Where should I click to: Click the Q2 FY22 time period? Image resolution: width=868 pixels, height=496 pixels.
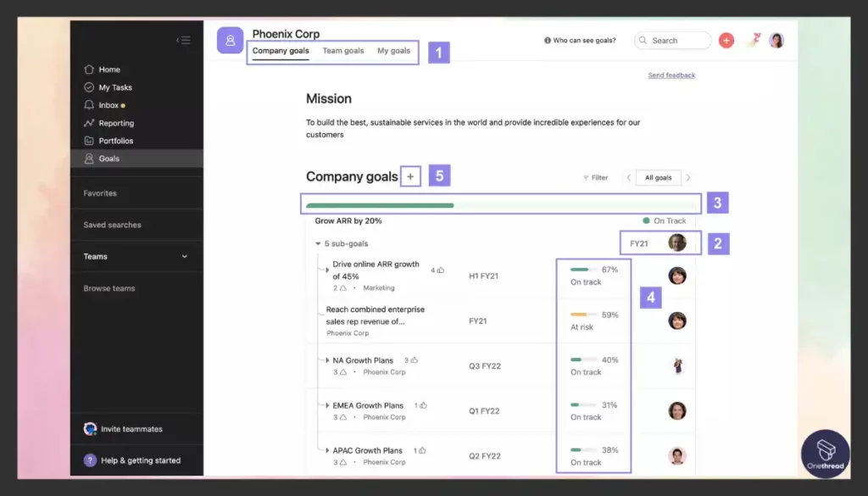click(x=484, y=456)
